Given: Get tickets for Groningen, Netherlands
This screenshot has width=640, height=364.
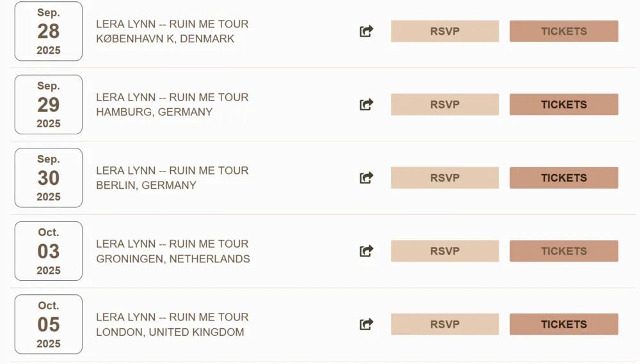Looking at the screenshot, I should pos(564,251).
